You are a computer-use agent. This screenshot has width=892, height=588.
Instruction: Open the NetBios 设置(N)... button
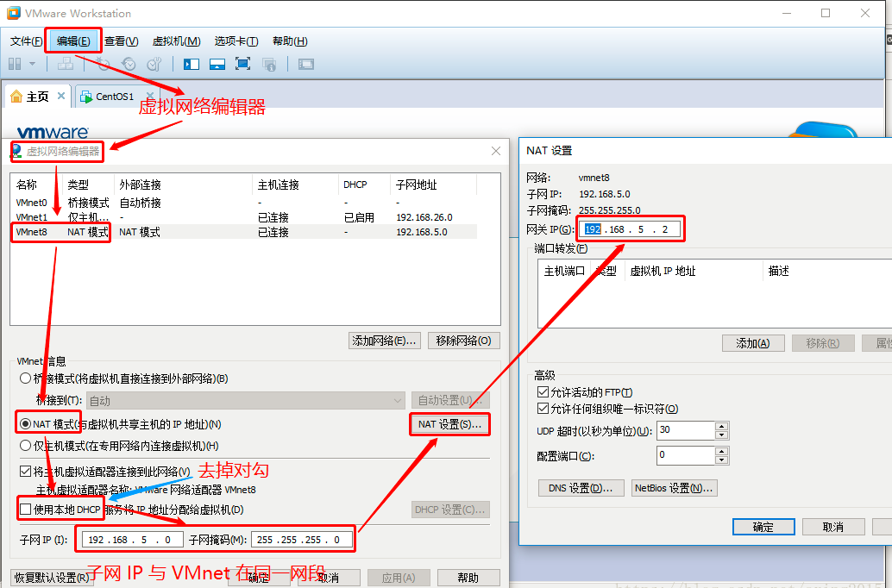coord(674,488)
